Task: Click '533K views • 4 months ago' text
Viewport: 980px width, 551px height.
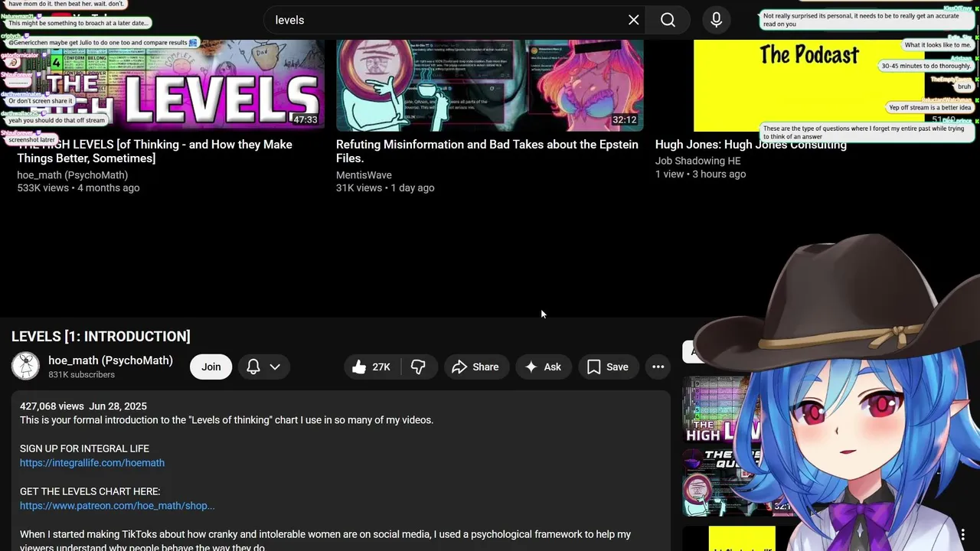Action: (78, 187)
